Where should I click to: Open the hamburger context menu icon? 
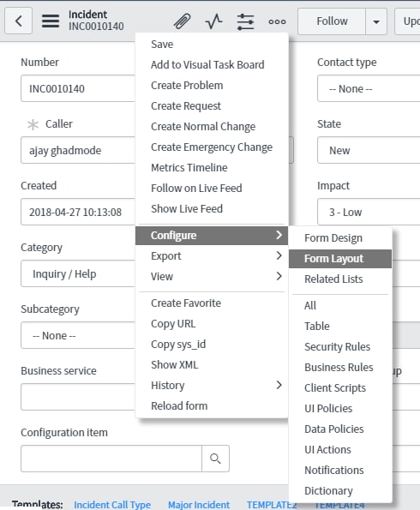pos(51,21)
